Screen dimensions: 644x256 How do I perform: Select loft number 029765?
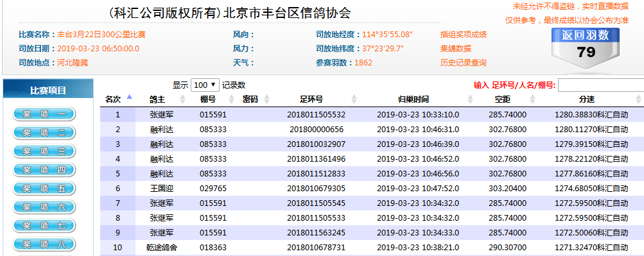point(213,189)
